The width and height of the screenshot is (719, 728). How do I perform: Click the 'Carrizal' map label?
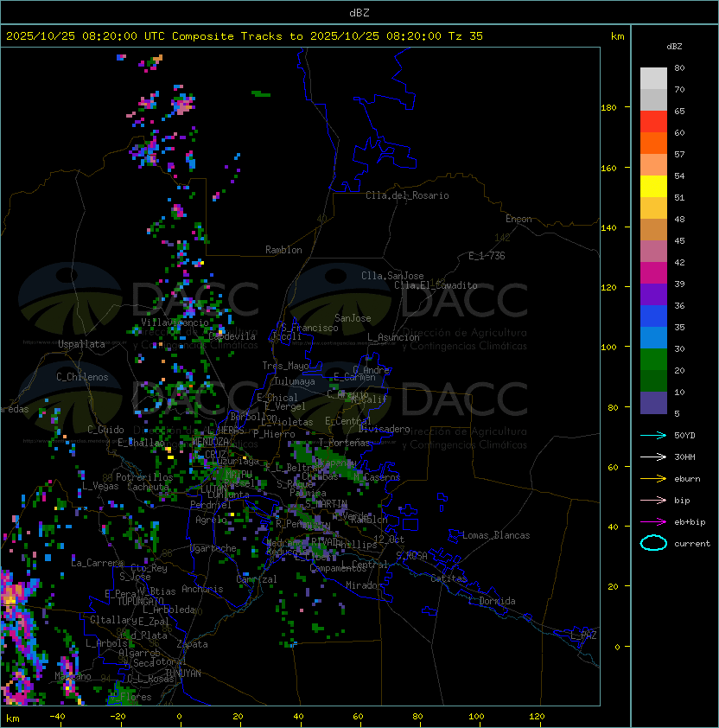click(256, 579)
